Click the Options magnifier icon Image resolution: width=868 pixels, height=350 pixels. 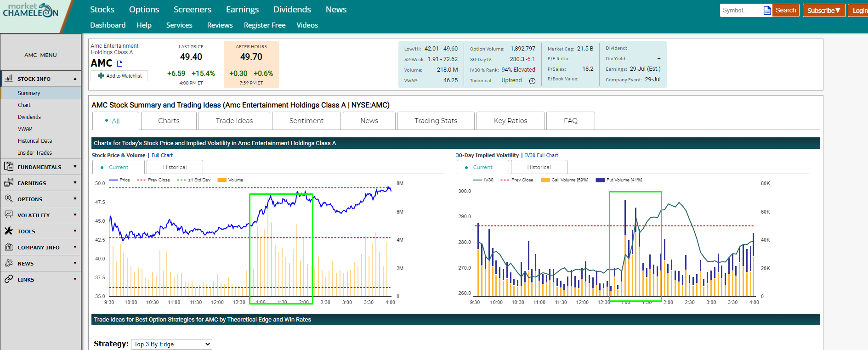[x=9, y=198]
